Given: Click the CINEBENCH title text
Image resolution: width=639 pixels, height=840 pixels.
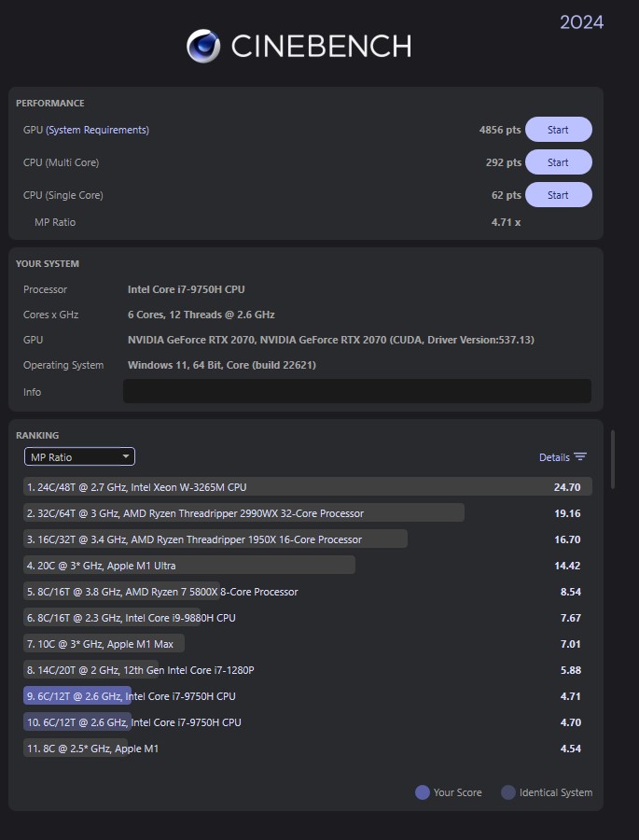Looking at the screenshot, I should click(321, 46).
